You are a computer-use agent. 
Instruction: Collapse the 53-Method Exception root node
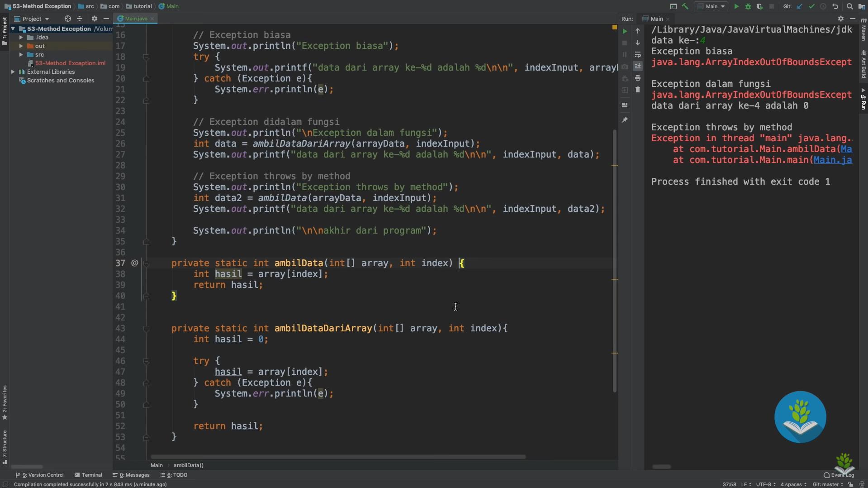pyautogui.click(x=13, y=29)
